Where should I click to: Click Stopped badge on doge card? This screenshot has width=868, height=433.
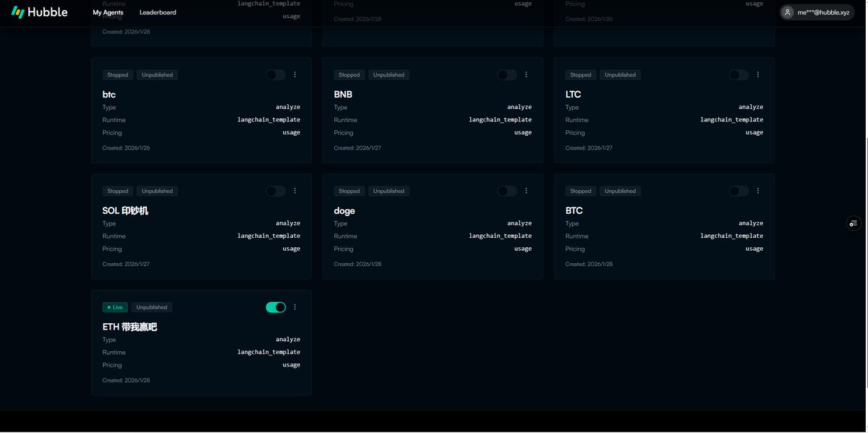349,191
